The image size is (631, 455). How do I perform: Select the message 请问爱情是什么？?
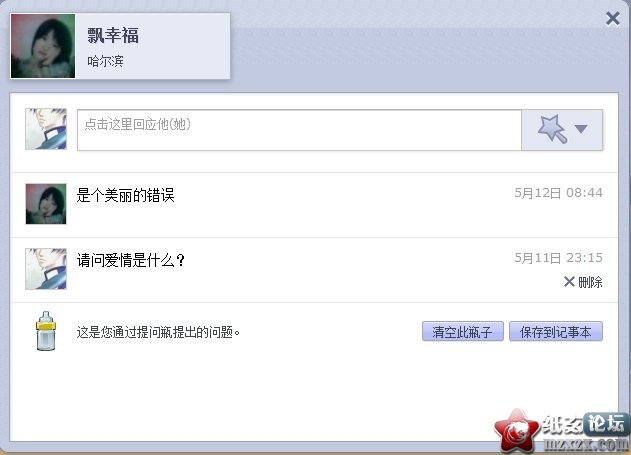tap(131, 260)
